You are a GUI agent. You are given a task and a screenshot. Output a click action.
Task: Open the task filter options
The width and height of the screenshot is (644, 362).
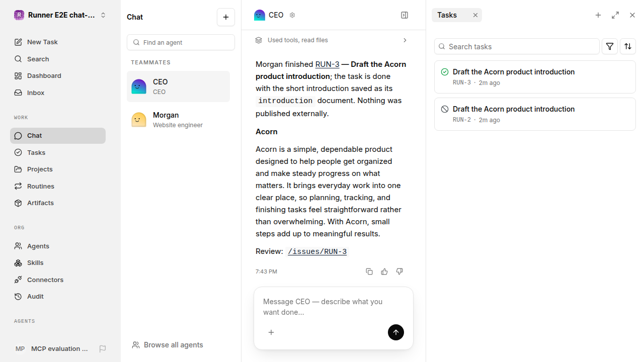tap(610, 46)
